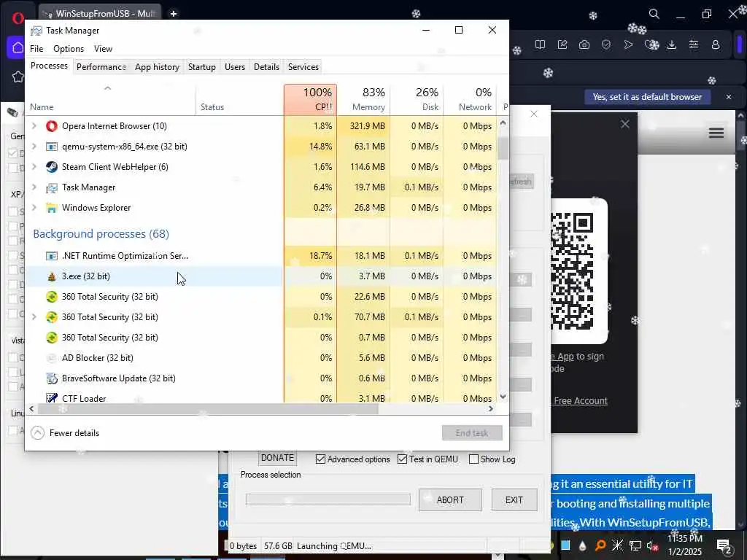The width and height of the screenshot is (747, 560).
Task: Click Yes, set it as default browser
Action: (648, 97)
